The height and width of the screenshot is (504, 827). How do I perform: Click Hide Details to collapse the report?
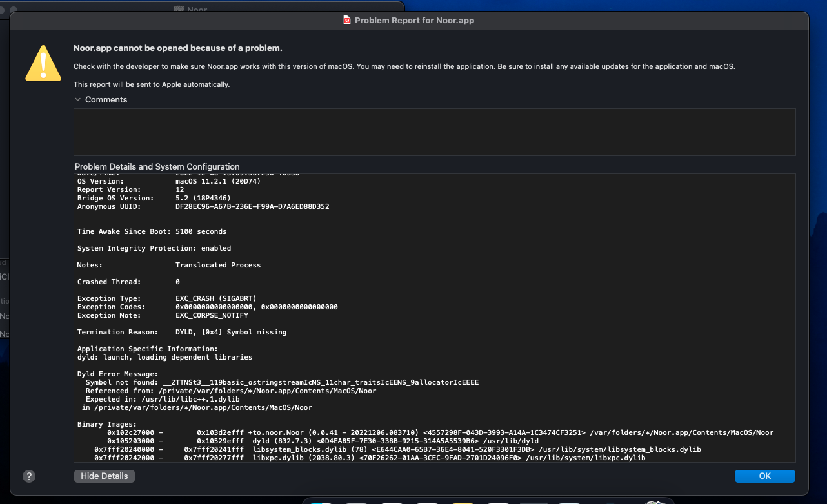104,476
